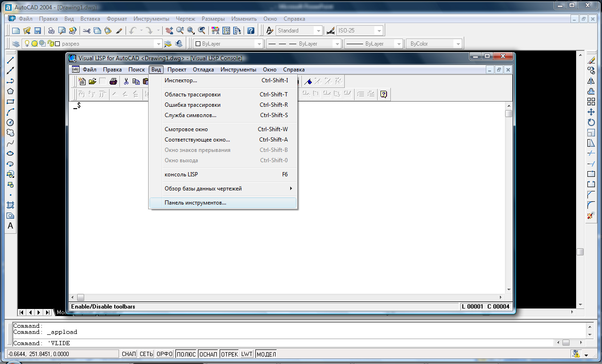Select Область трассировки menu entry
The width and height of the screenshot is (602, 364).
coord(223,95)
